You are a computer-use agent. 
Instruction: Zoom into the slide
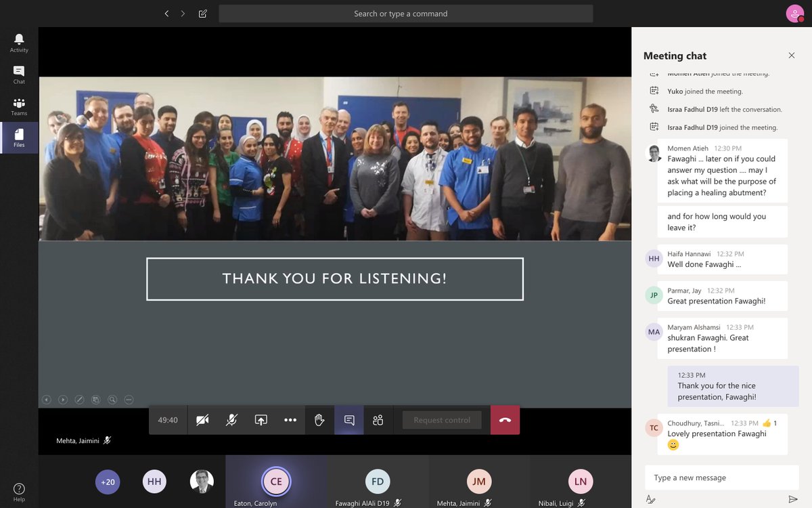click(112, 400)
